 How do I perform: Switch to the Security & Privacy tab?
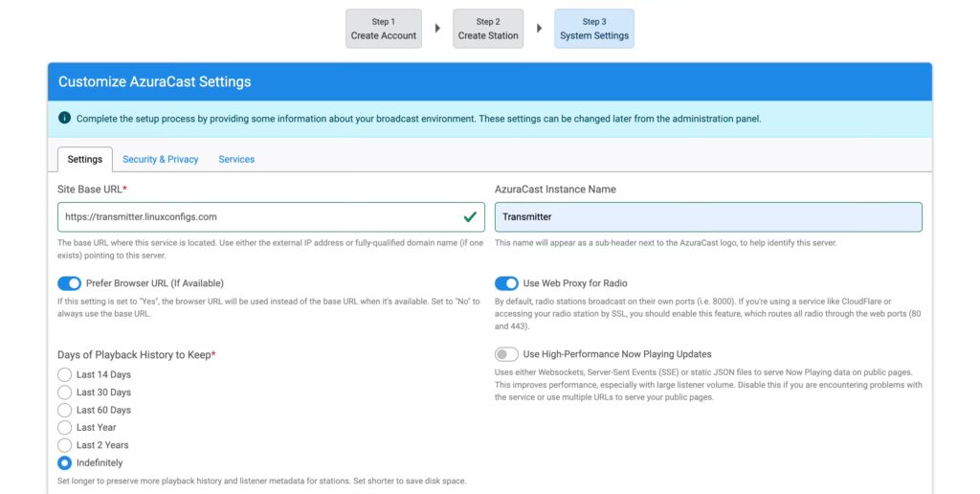point(161,160)
